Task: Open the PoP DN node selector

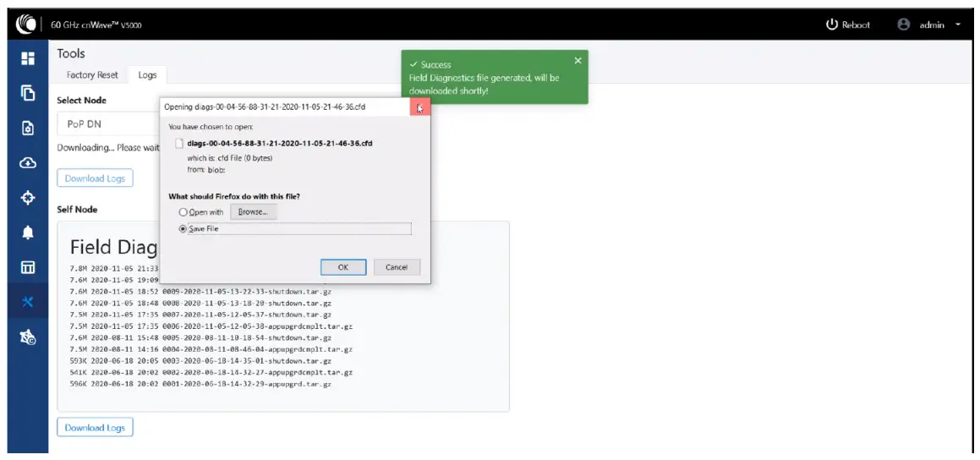Action: [x=108, y=124]
